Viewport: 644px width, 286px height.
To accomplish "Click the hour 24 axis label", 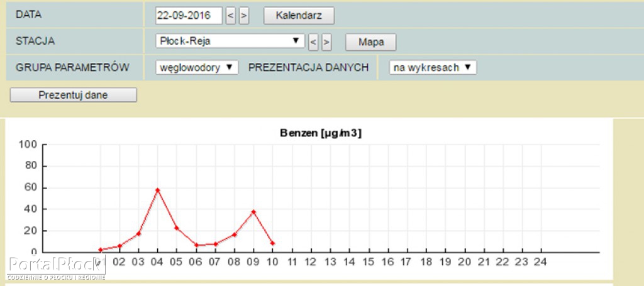I will point(541,261).
